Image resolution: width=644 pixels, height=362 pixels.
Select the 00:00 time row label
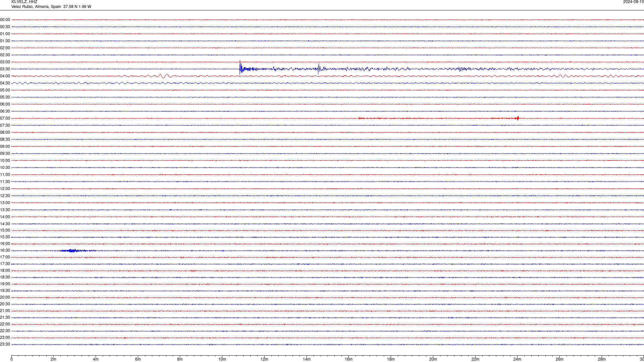5,20
